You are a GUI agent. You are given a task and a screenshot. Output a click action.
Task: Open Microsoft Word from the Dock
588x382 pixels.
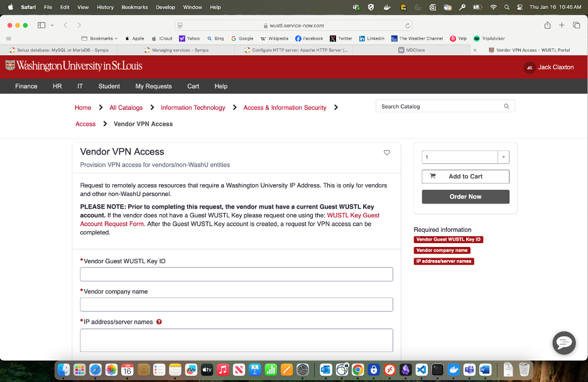pyautogui.click(x=485, y=370)
